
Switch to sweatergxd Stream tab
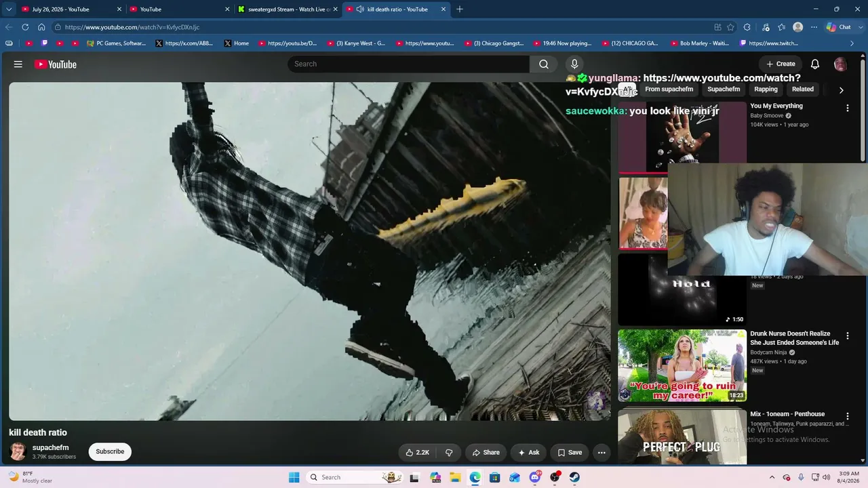288,9
